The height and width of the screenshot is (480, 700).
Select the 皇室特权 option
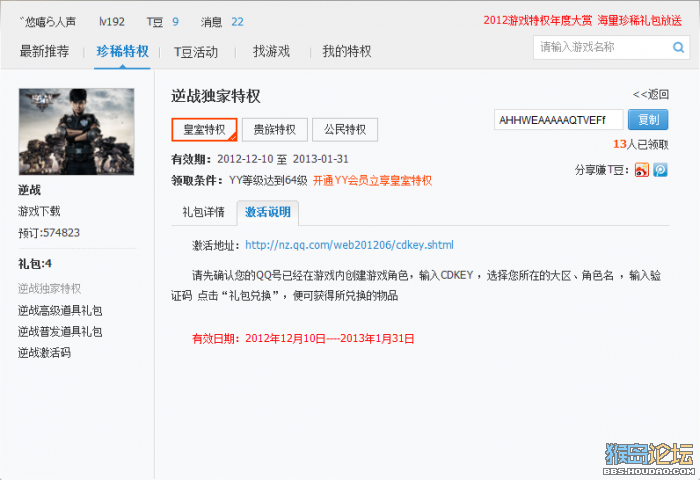point(204,129)
